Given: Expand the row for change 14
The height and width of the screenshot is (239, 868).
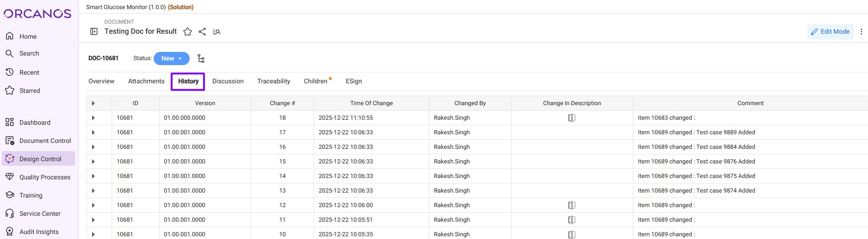Looking at the screenshot, I should coord(93,176).
